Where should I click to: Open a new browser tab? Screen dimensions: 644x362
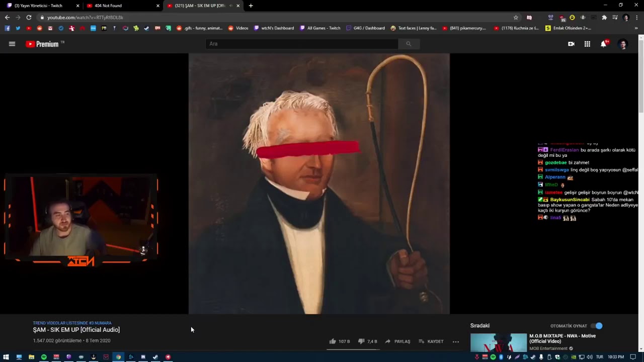click(x=251, y=6)
